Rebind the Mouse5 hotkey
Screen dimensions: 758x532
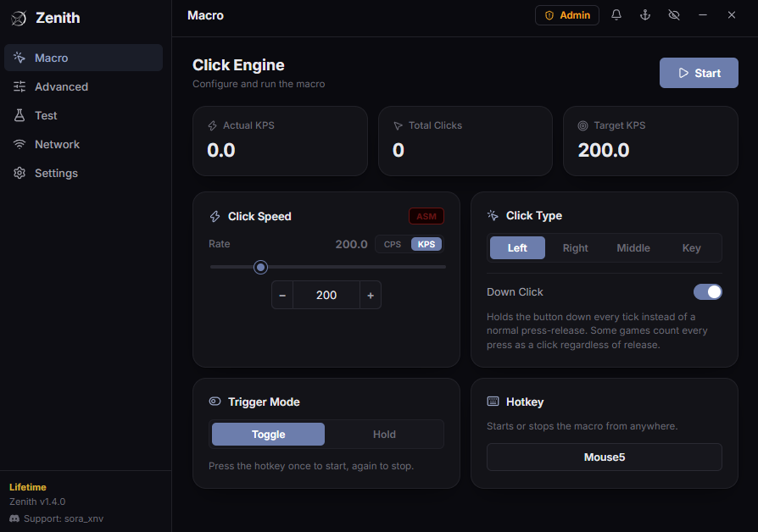pos(605,457)
